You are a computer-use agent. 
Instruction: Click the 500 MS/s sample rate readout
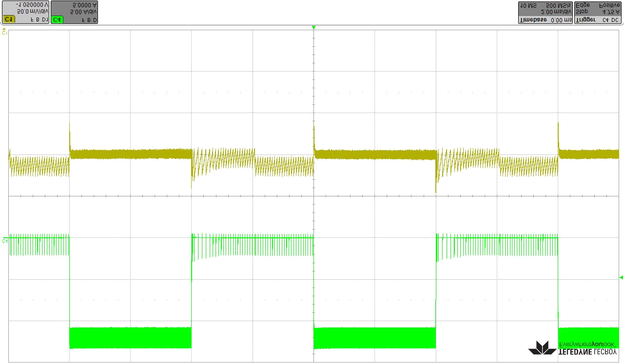559,5
